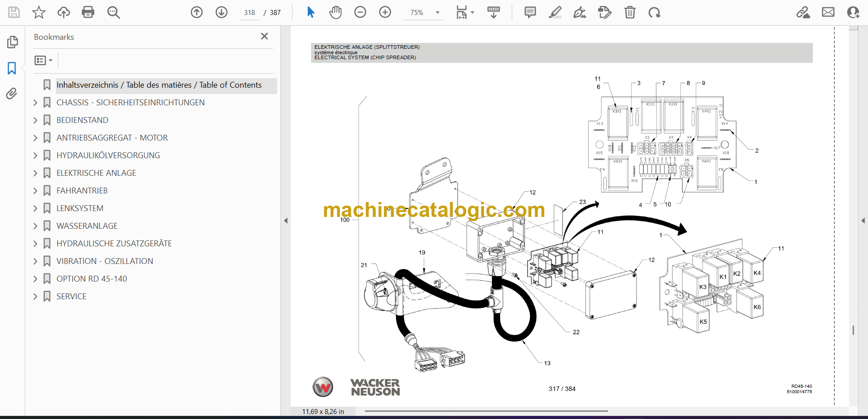Click the page number input field
Image resolution: width=868 pixels, height=419 pixels.
pyautogui.click(x=250, y=13)
